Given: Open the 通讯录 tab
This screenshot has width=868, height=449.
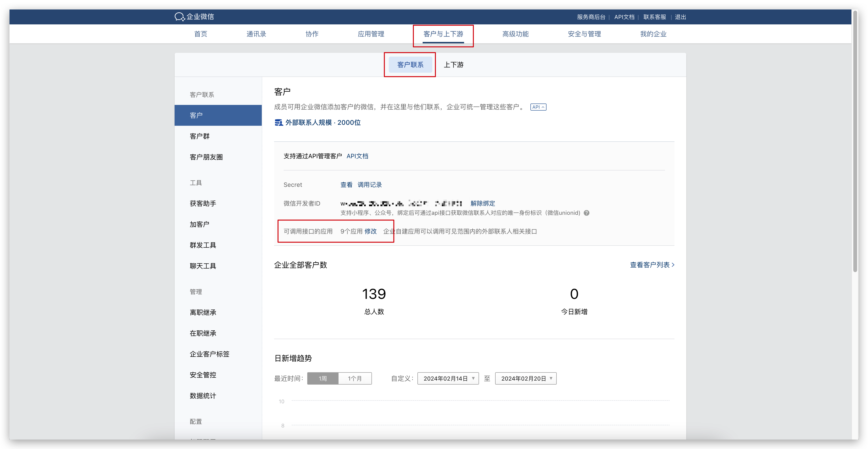Looking at the screenshot, I should click(x=256, y=34).
